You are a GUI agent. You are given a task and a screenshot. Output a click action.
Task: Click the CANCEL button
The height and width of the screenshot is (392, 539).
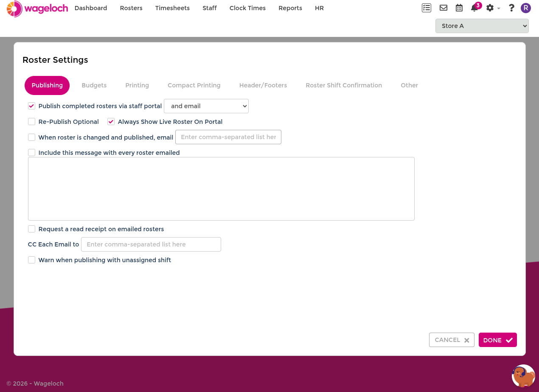tap(452, 340)
